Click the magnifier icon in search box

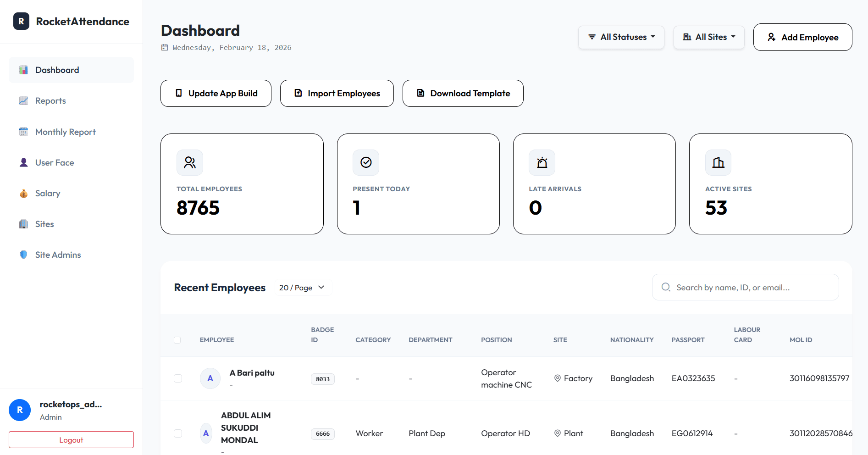click(x=666, y=287)
